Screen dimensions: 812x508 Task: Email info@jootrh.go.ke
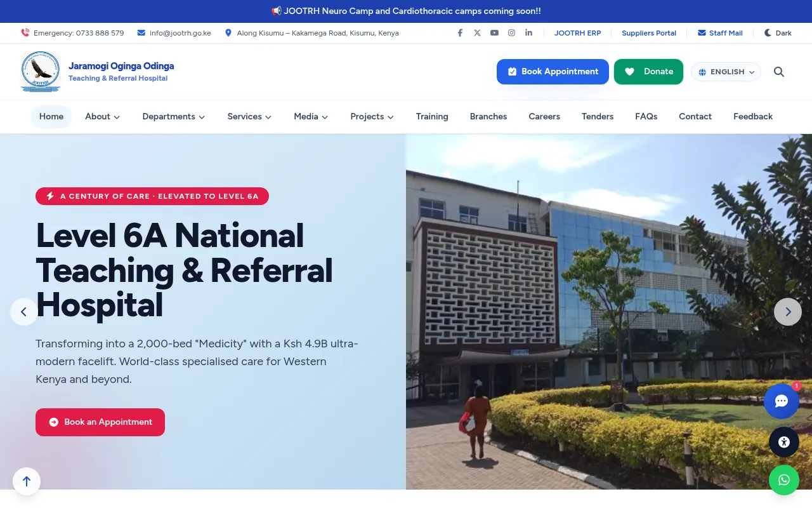tap(174, 33)
